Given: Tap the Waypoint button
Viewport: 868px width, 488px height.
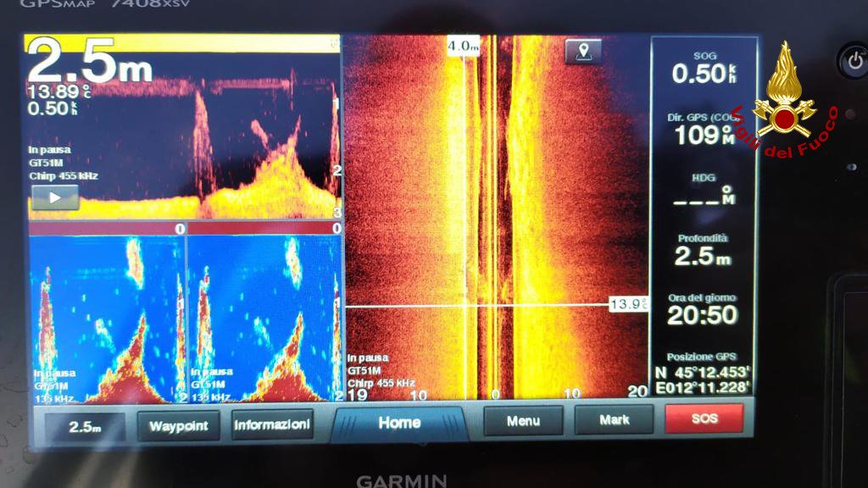Looking at the screenshot, I should (x=178, y=425).
